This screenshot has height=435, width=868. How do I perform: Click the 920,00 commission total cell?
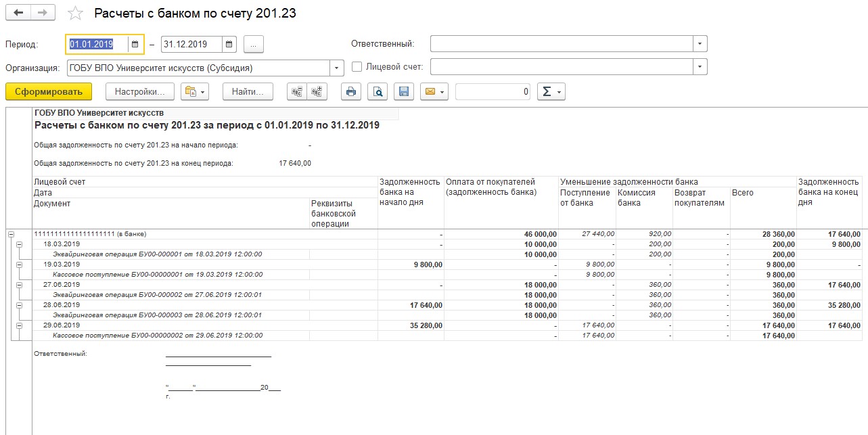(644, 234)
